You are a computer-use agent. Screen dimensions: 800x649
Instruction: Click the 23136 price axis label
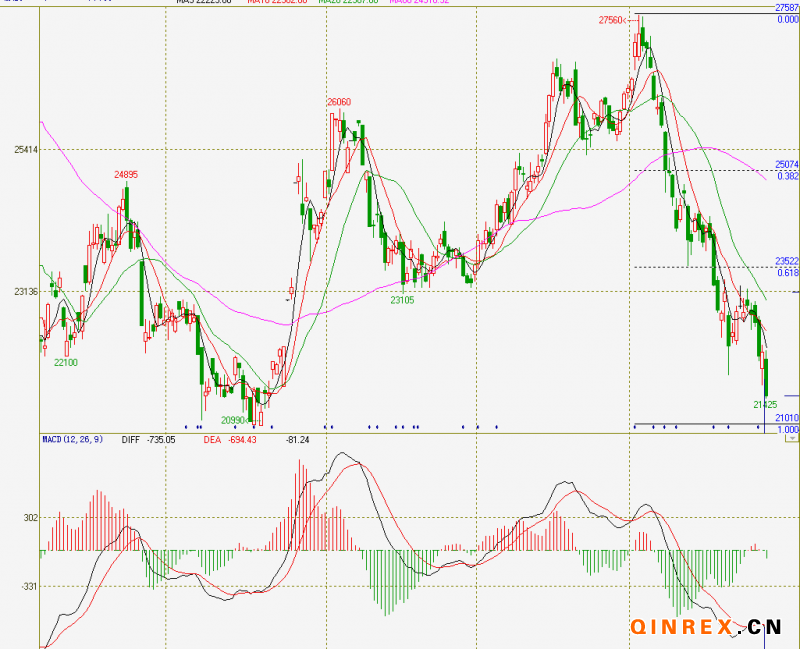(x=25, y=292)
